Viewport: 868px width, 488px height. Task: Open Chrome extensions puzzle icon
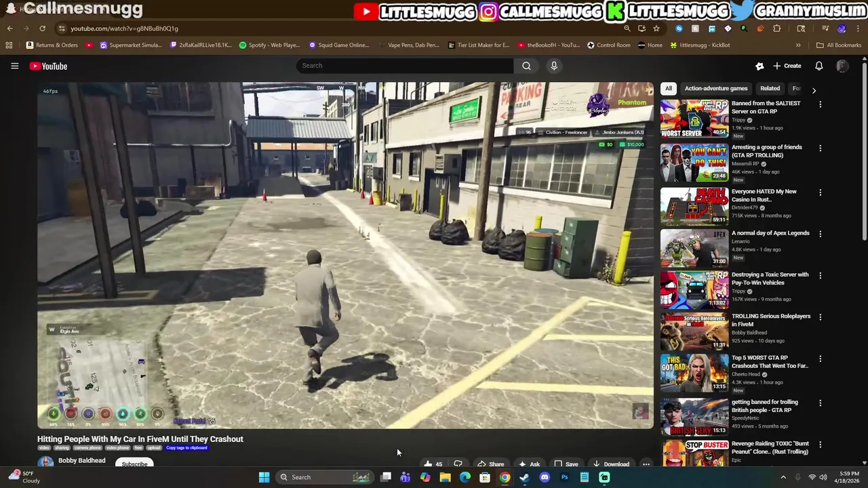pyautogui.click(x=776, y=28)
